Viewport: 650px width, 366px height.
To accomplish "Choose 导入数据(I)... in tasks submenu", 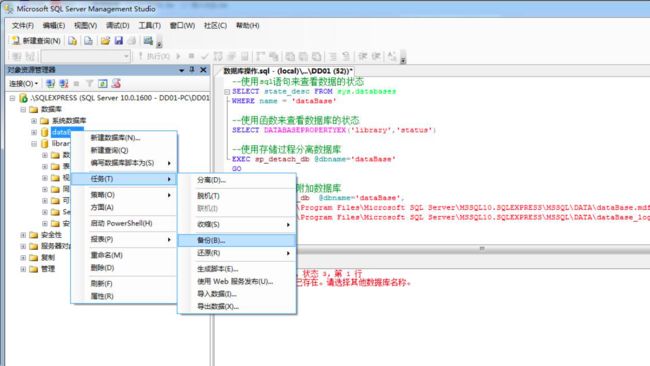I will point(237,294).
